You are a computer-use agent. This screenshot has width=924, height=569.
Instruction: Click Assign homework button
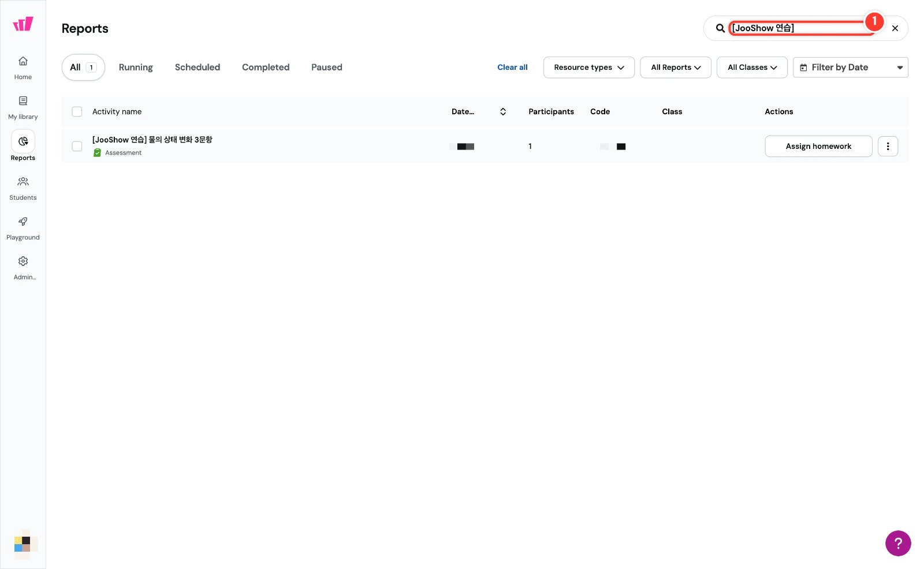[818, 147]
